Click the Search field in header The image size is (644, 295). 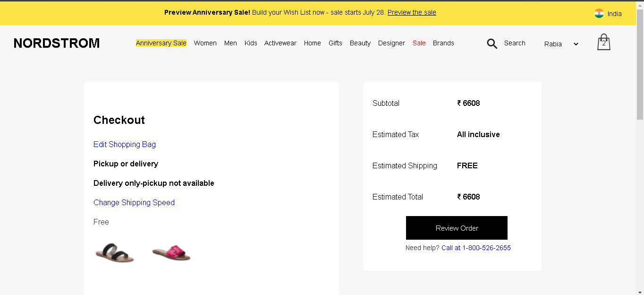pos(515,43)
